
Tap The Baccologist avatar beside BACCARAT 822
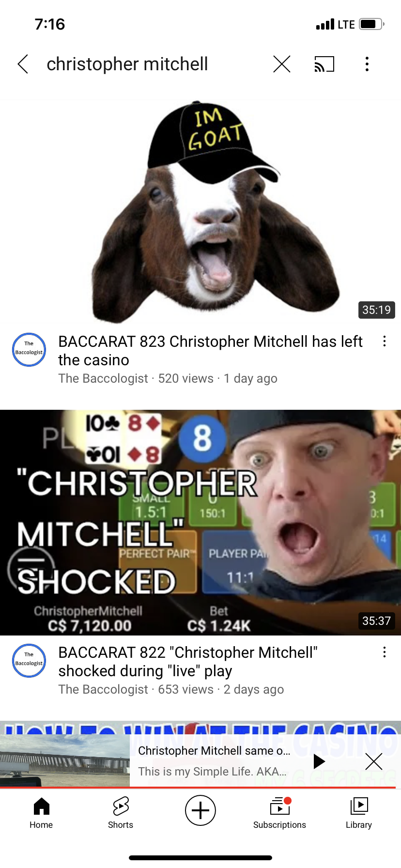[x=29, y=661]
